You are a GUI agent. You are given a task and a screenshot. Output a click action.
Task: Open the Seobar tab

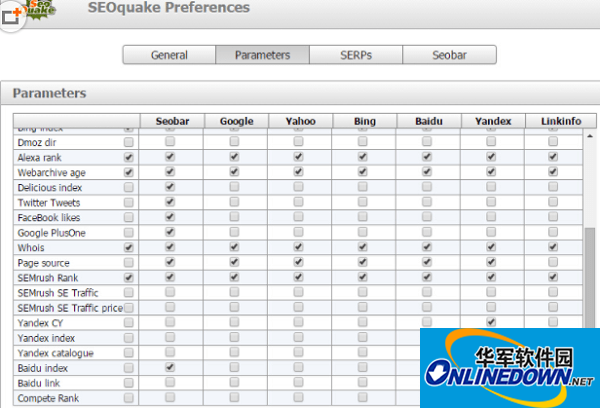[x=450, y=55]
